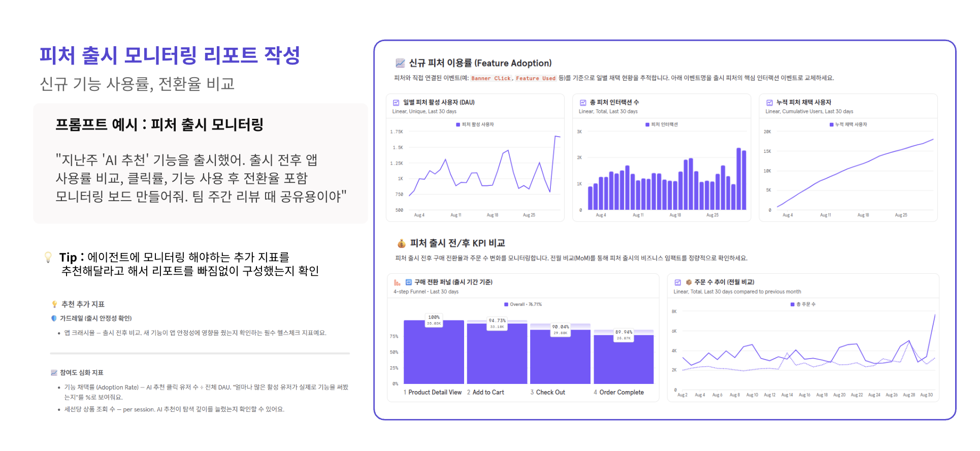Click the Linear, Cumulative Users, Last 30 days subtitle
The width and height of the screenshot is (980, 451).
809,112
